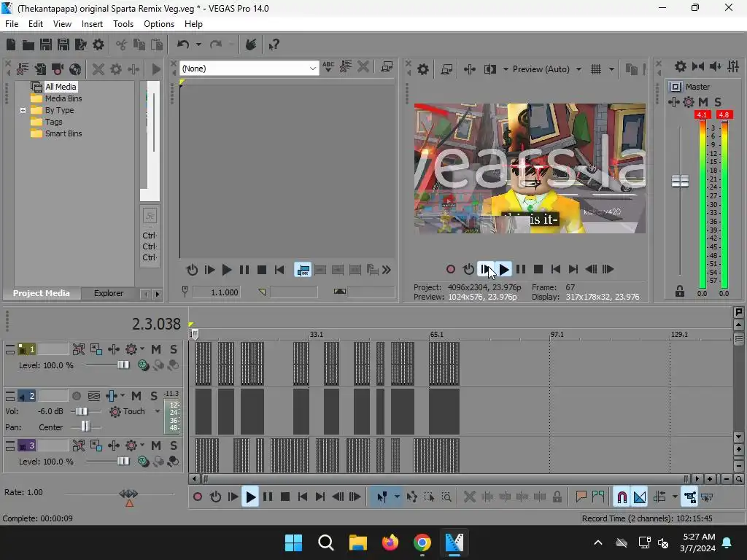Open Master bus settings gear icon
The image size is (747, 560).
681,66
